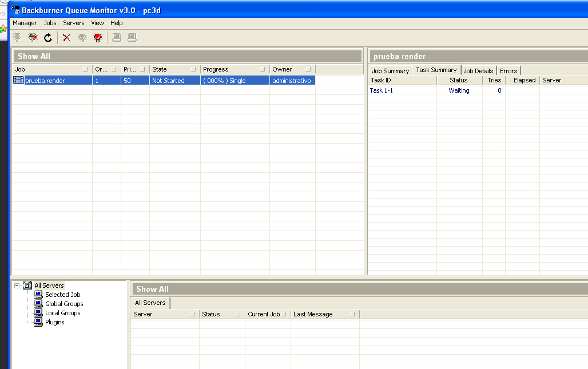Toggle the filter box in Pri... column header

142,69
